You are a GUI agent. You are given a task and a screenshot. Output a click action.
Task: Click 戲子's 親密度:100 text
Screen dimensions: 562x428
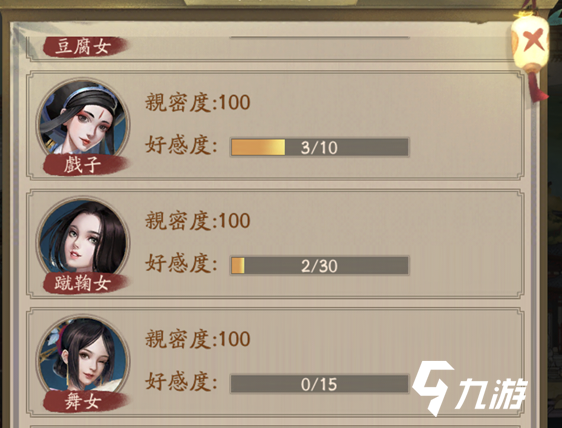pyautogui.click(x=197, y=102)
